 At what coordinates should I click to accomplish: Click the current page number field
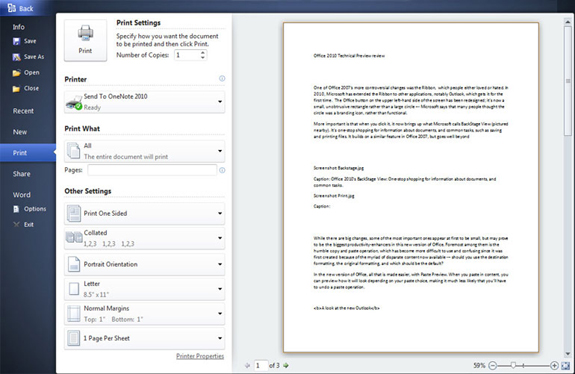(261, 365)
